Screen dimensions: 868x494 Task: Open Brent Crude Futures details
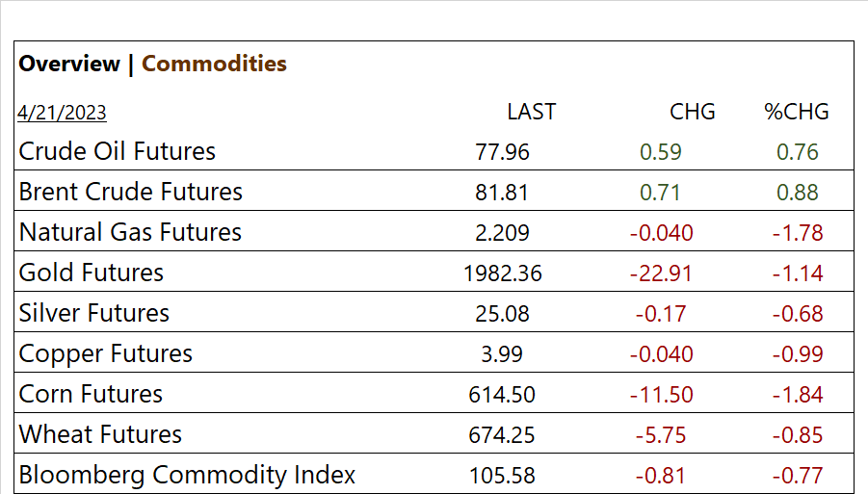point(130,192)
